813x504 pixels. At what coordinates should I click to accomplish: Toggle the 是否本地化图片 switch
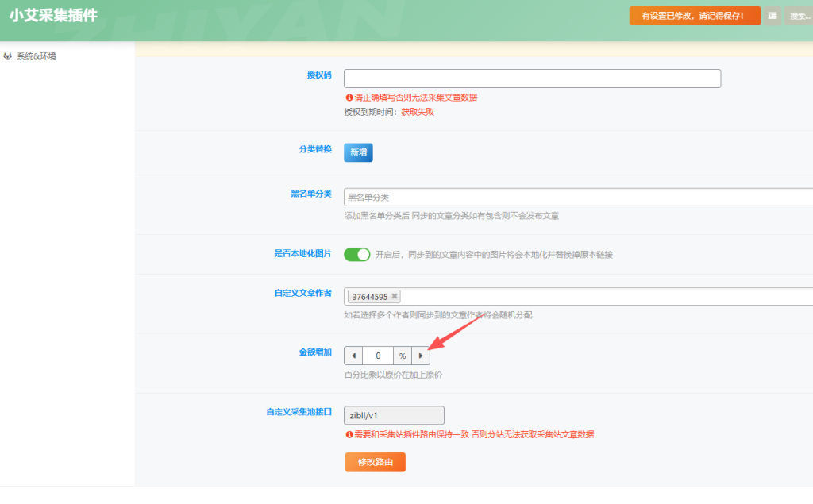pos(356,255)
